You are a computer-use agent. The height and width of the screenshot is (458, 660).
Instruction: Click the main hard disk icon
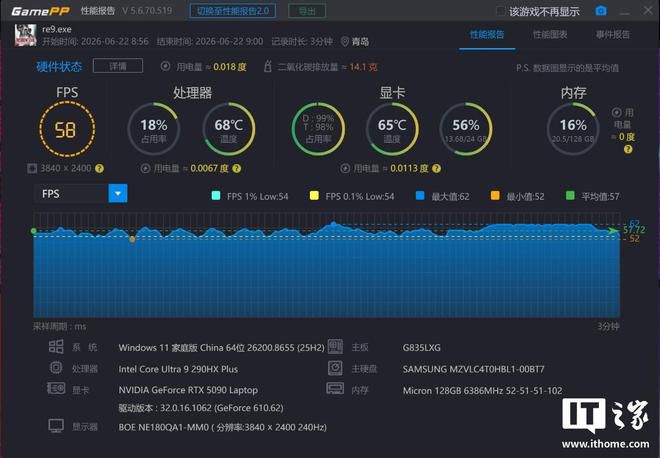(x=335, y=367)
